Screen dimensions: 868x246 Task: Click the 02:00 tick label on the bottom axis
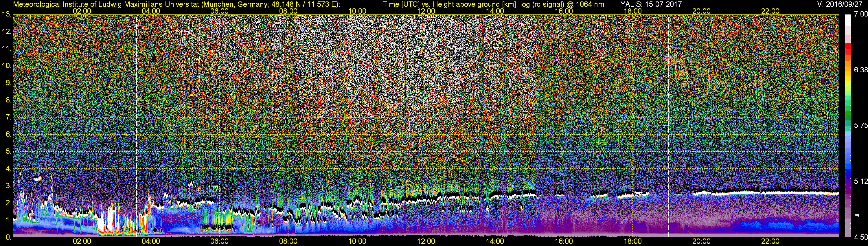pos(82,241)
